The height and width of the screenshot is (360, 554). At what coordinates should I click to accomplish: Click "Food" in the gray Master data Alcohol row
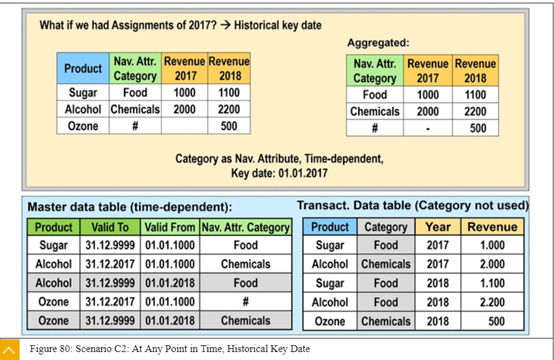(246, 283)
